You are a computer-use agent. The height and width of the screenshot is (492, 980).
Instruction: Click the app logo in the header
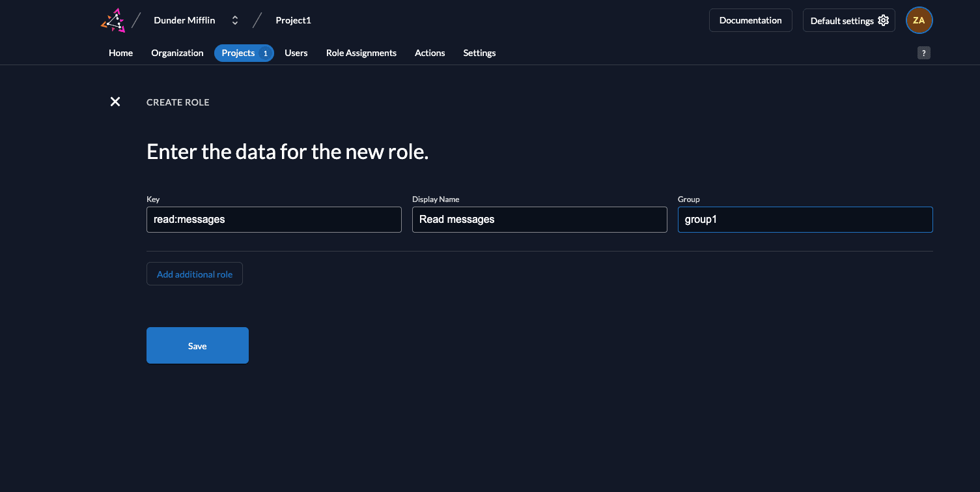(113, 20)
